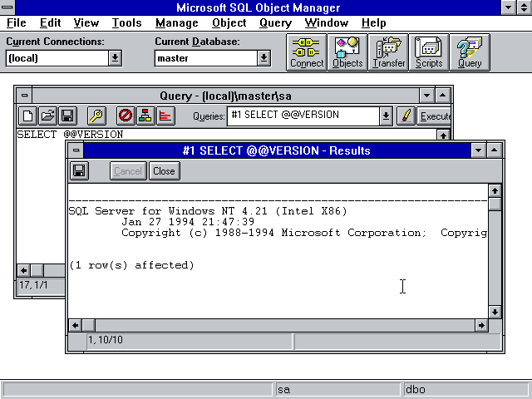532x399 pixels.
Task: Click the pencil icon next to Queries dropdown
Action: (x=406, y=116)
